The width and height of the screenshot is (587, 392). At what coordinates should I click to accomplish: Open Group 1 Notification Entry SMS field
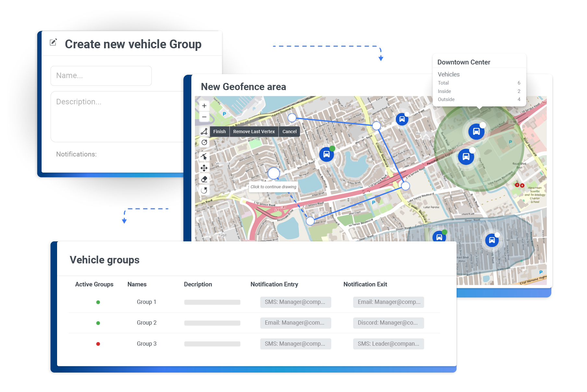295,302
